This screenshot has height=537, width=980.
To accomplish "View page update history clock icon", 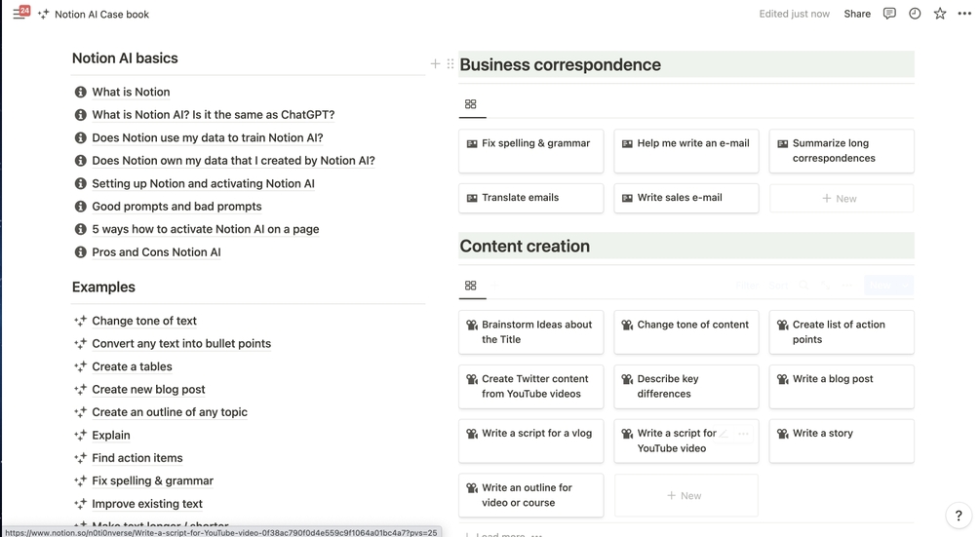I will point(915,14).
